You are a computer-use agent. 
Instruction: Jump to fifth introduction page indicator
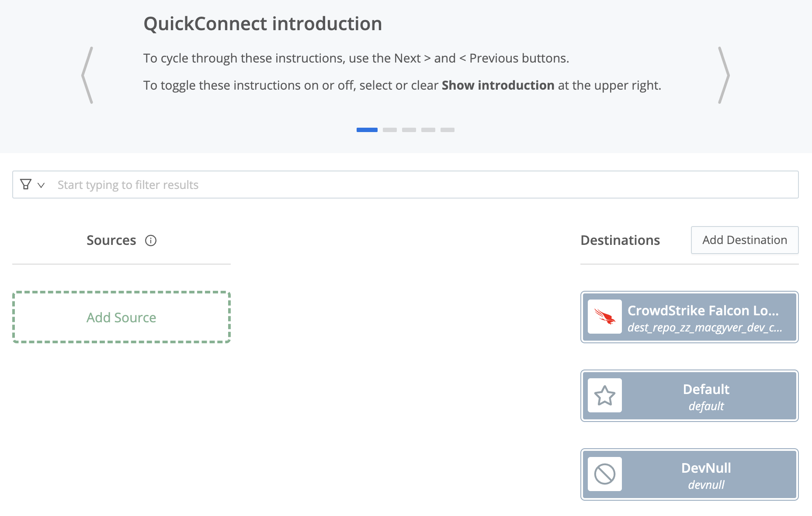pyautogui.click(x=447, y=130)
